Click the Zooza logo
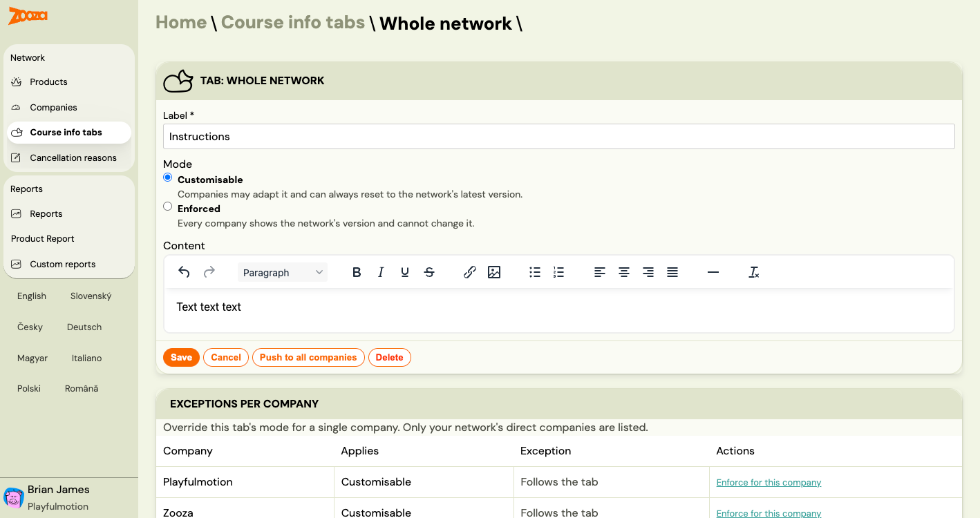 point(28,15)
